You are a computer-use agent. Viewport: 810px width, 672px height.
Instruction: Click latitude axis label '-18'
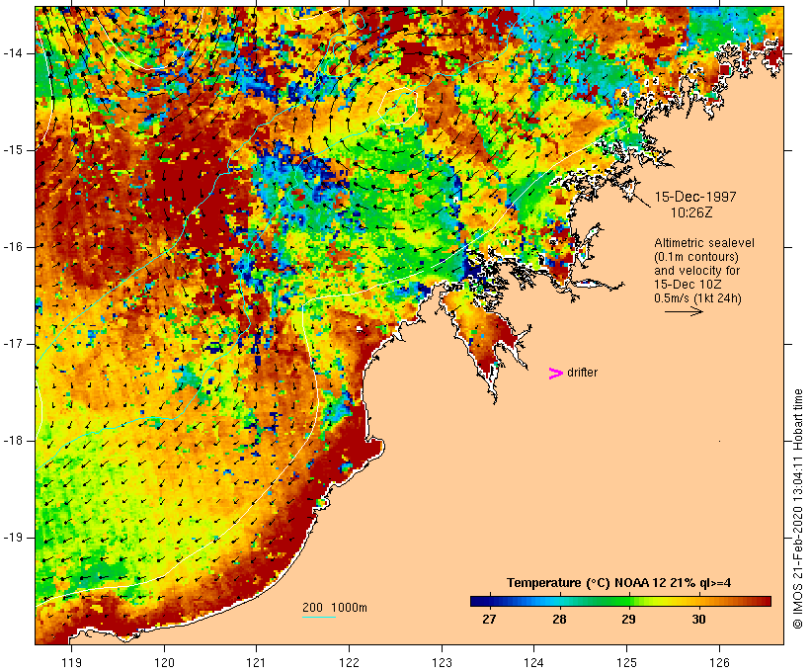pyautogui.click(x=13, y=441)
